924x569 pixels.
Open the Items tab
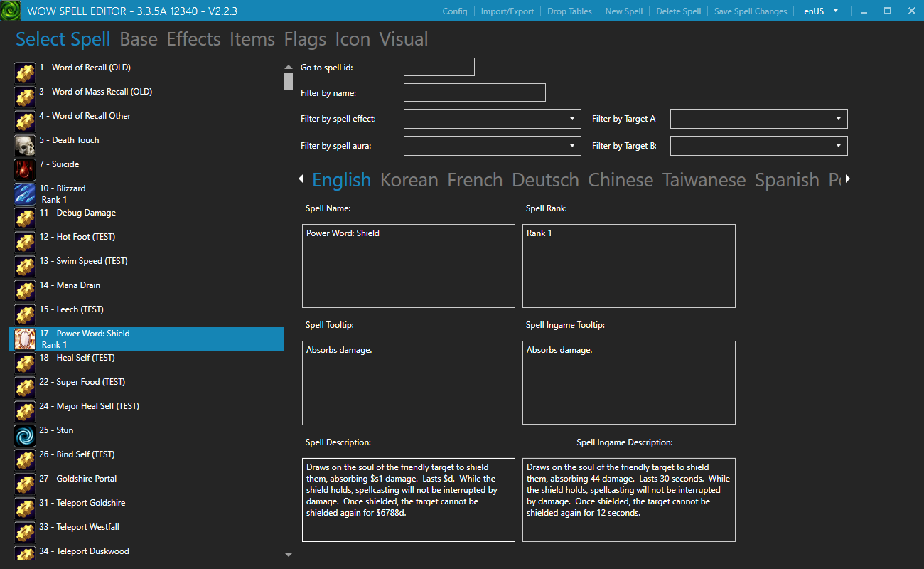[x=252, y=39]
